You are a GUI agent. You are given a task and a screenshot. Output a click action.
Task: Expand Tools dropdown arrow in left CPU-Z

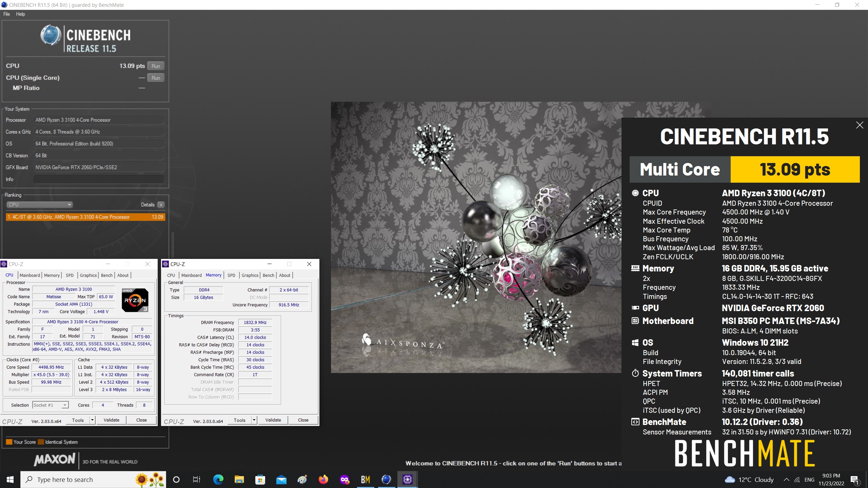click(x=92, y=420)
